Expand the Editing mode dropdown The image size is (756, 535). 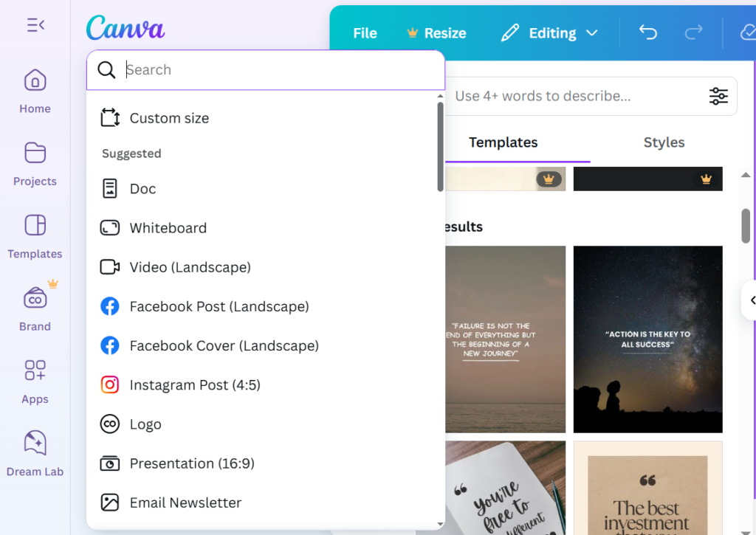click(549, 33)
